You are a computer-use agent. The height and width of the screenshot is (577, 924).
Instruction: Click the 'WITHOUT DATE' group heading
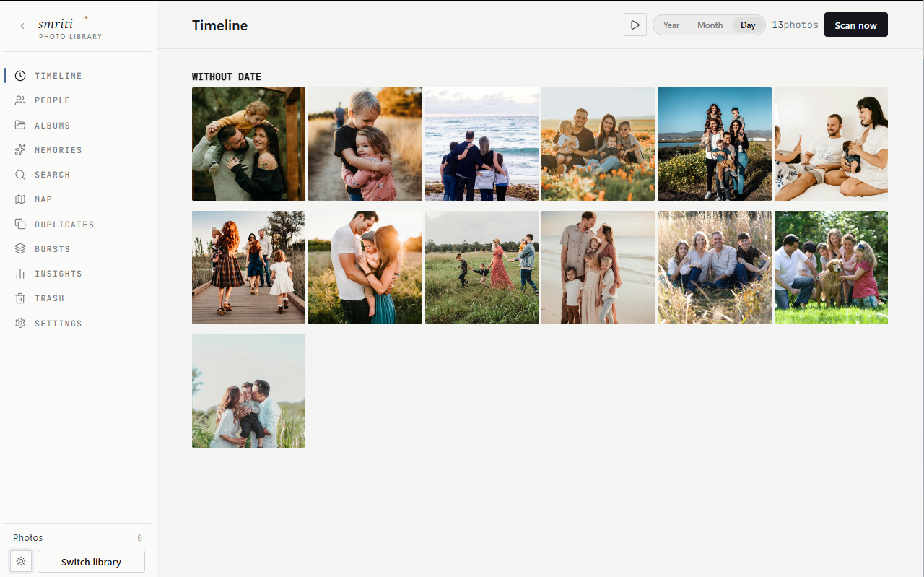[227, 77]
